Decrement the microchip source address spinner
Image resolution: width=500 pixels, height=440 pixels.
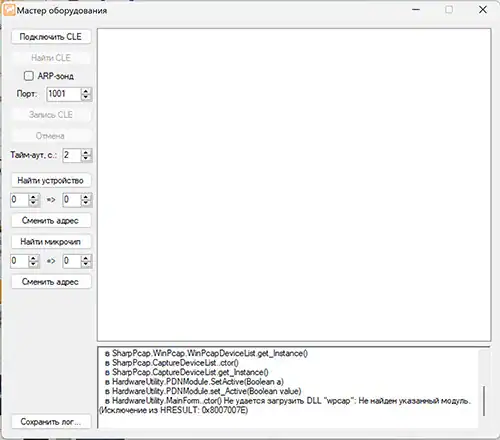tap(33, 264)
